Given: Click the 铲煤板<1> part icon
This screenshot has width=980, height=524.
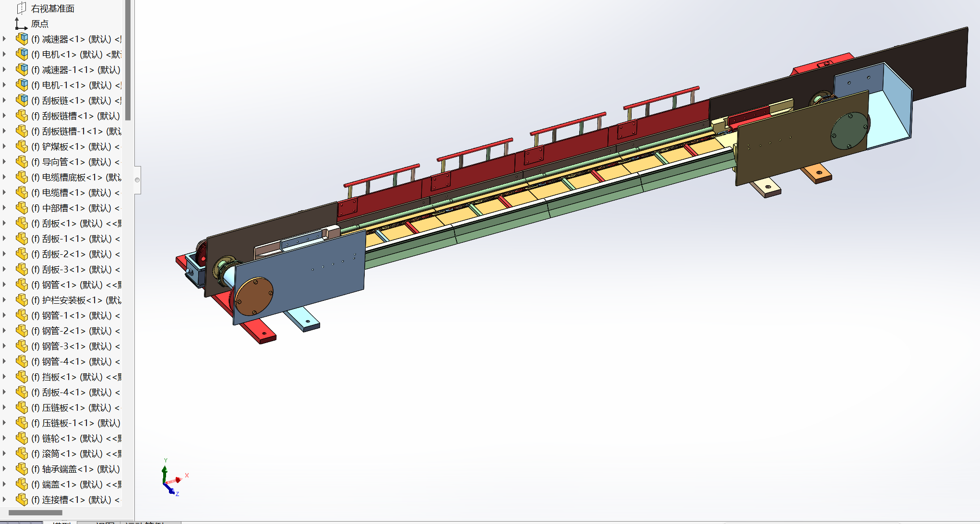Looking at the screenshot, I should [22, 146].
